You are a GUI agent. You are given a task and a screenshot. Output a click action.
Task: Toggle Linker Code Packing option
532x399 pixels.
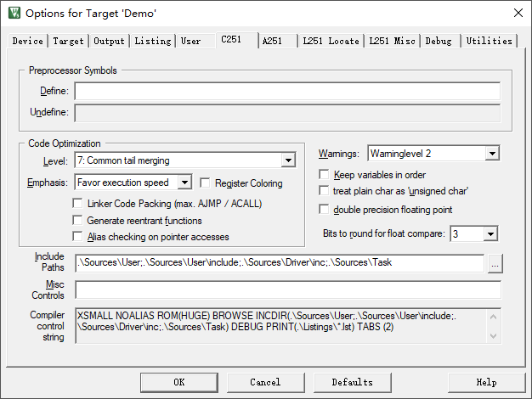[x=79, y=204]
